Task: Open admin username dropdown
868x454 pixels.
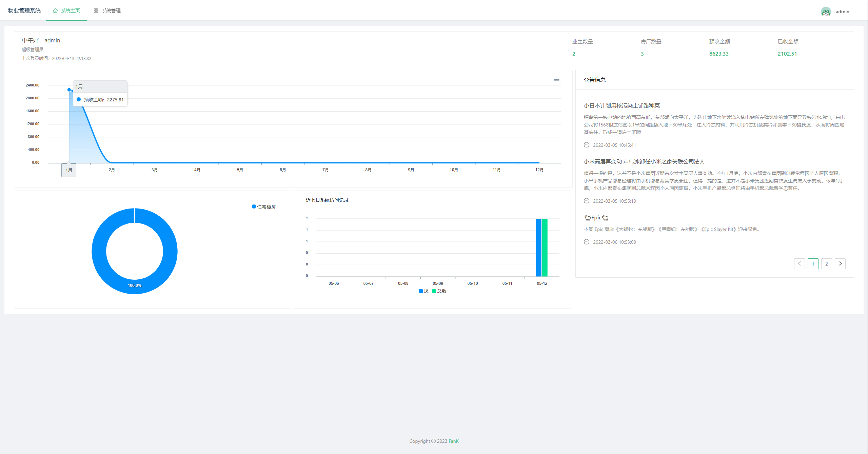Action: point(842,12)
